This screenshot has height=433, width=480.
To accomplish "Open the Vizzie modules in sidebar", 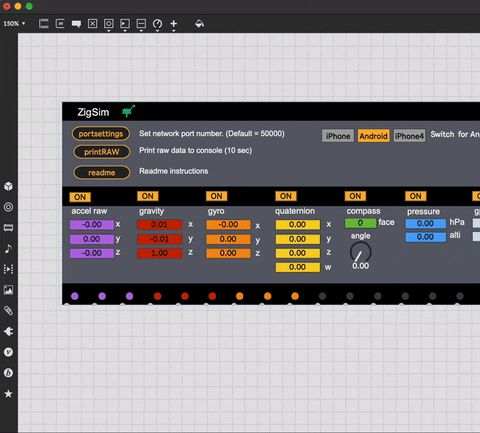I will click(8, 352).
